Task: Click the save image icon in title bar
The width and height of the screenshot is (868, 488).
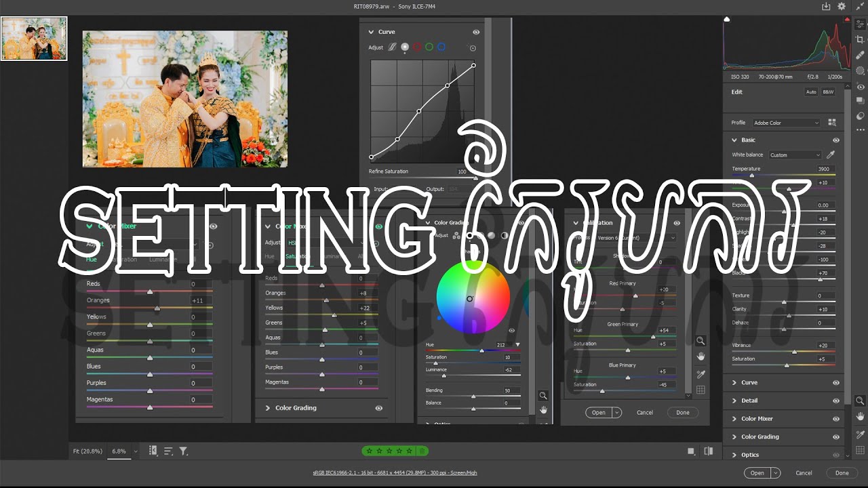Action: 826,6
